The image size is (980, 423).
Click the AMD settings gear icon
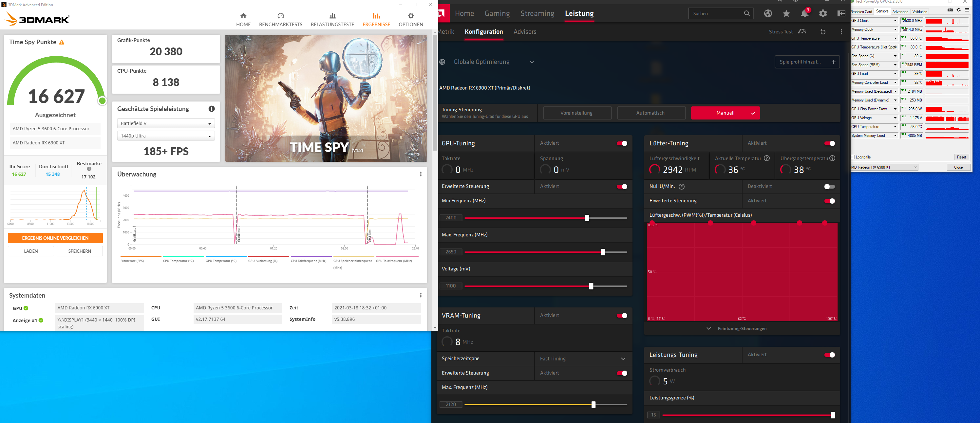tap(823, 14)
